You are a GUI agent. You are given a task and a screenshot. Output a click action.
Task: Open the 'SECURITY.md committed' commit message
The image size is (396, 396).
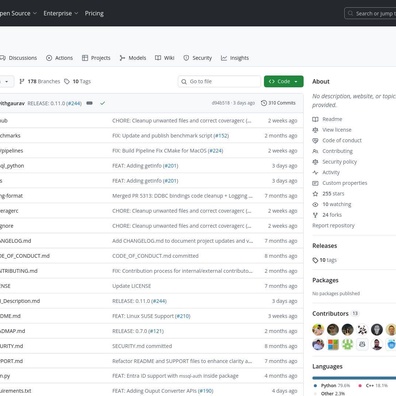coord(142,346)
